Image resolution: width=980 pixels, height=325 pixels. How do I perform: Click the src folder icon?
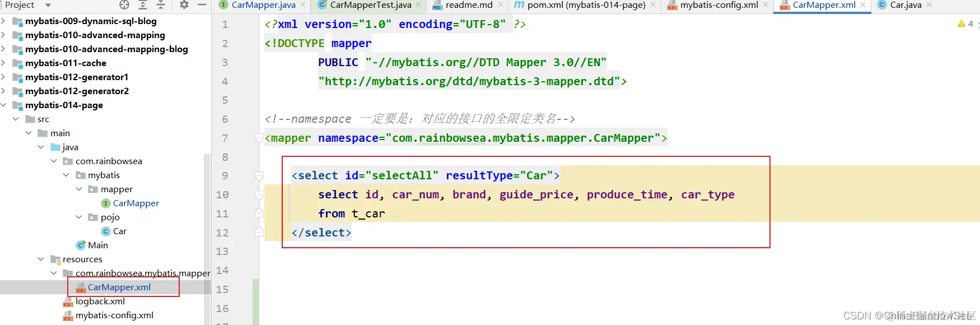pos(30,119)
